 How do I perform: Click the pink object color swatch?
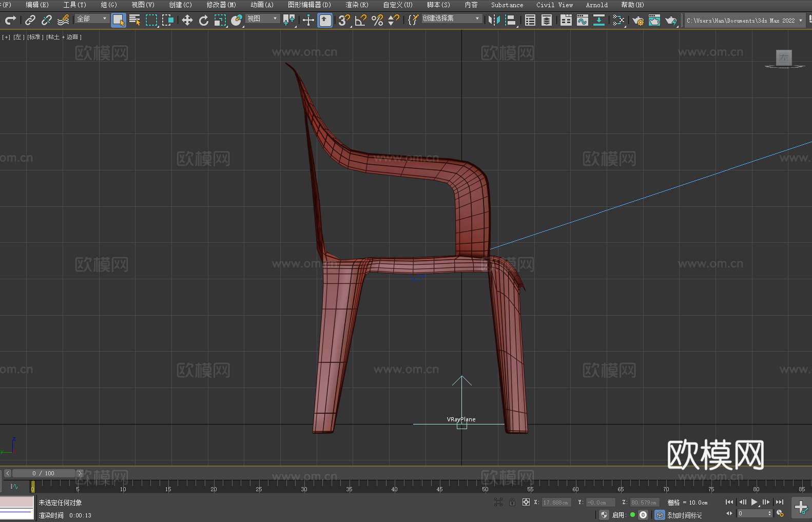coord(16,501)
